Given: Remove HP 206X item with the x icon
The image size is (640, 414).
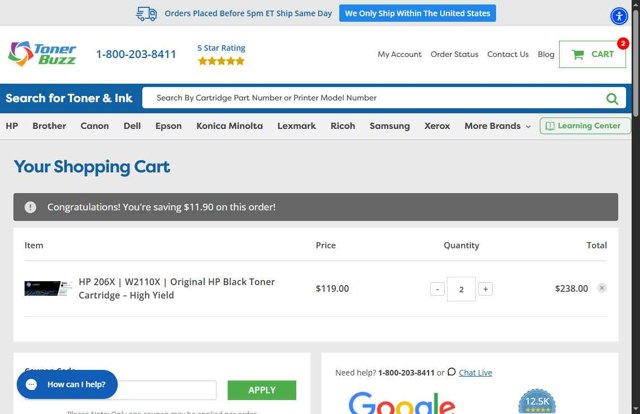Looking at the screenshot, I should click(602, 288).
